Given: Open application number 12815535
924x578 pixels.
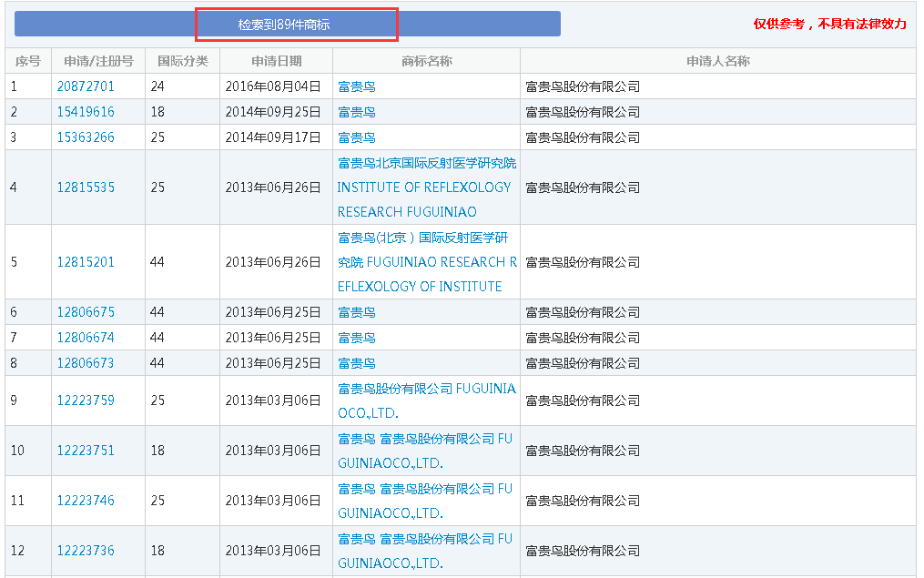Looking at the screenshot, I should 86,188.
